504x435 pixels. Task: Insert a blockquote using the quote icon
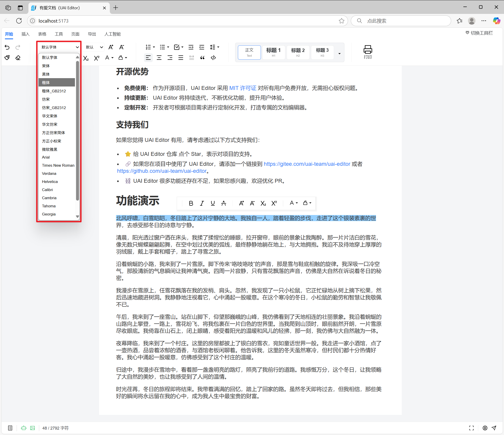tap(202, 58)
